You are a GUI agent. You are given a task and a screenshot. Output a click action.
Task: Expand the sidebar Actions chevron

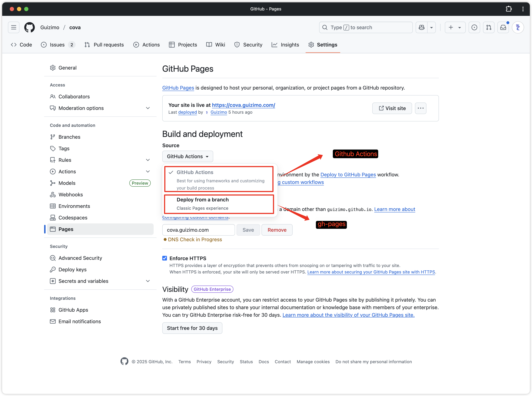pos(148,171)
